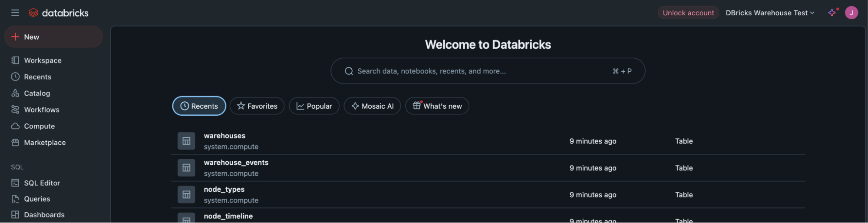Click the table icon beside node_types
This screenshot has height=223, width=868.
(x=186, y=194)
